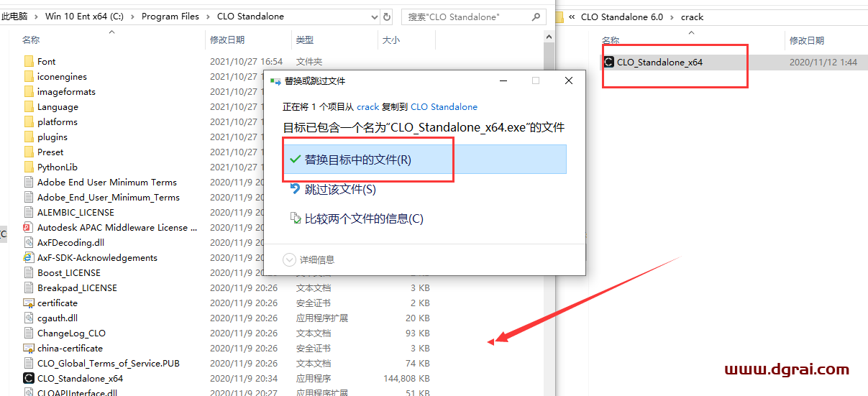Image resolution: width=868 pixels, height=396 pixels.
Task: Close the replace or skip files dialog
Action: [x=569, y=81]
